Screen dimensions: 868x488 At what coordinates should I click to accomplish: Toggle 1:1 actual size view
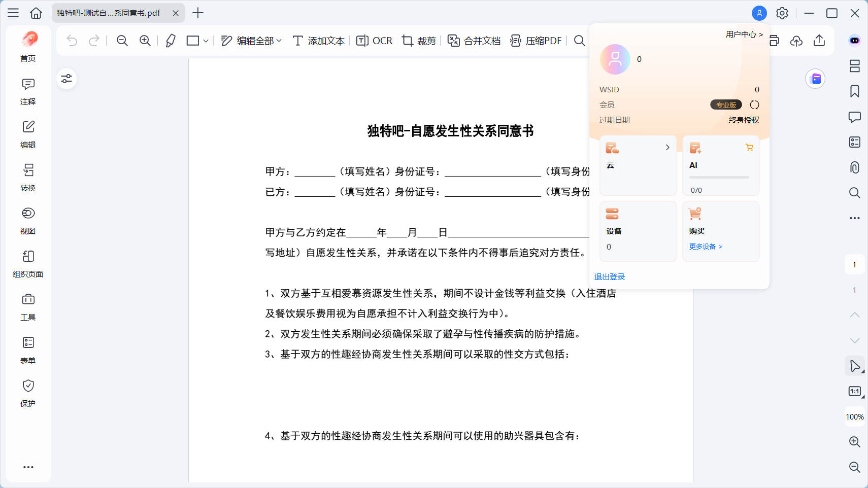point(855,391)
